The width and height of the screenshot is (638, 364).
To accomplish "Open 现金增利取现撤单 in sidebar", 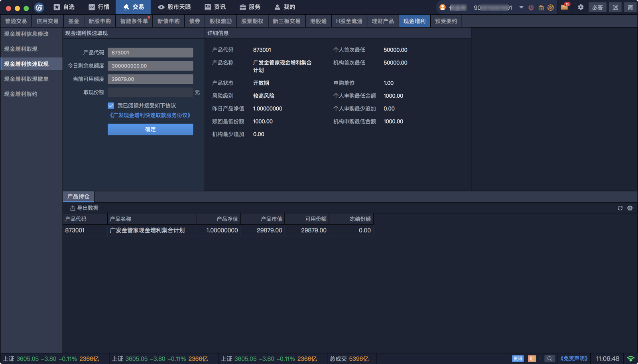I will pyautogui.click(x=31, y=79).
